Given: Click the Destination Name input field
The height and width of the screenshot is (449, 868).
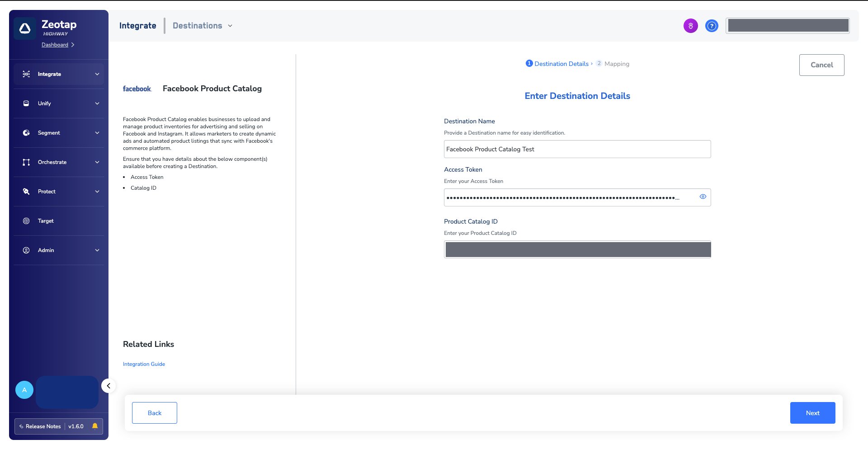Looking at the screenshot, I should pyautogui.click(x=577, y=149).
